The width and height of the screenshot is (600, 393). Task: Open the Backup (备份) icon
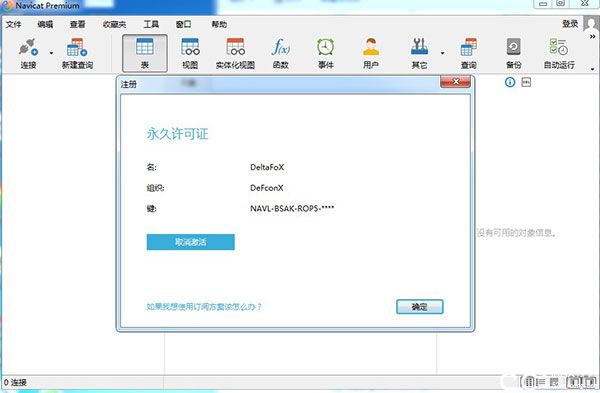click(x=514, y=53)
